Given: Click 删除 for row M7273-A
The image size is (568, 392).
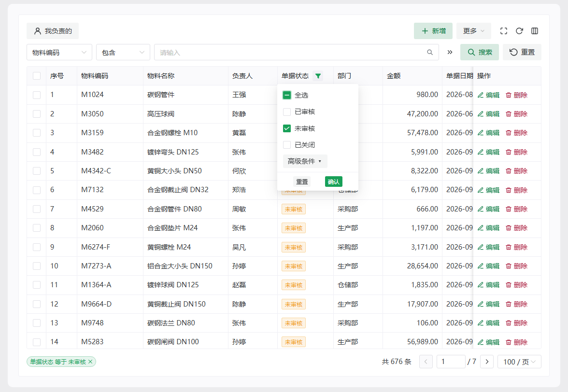Looking at the screenshot, I should [x=517, y=266].
